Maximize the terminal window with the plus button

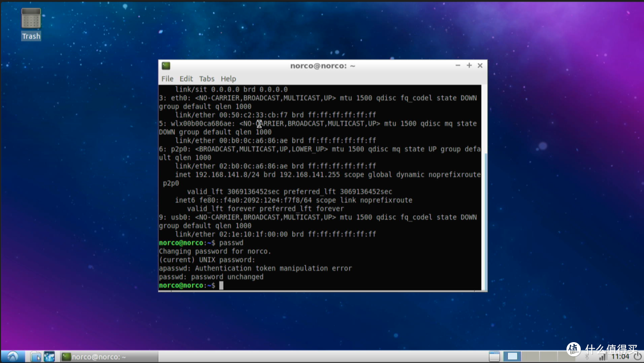[469, 66]
